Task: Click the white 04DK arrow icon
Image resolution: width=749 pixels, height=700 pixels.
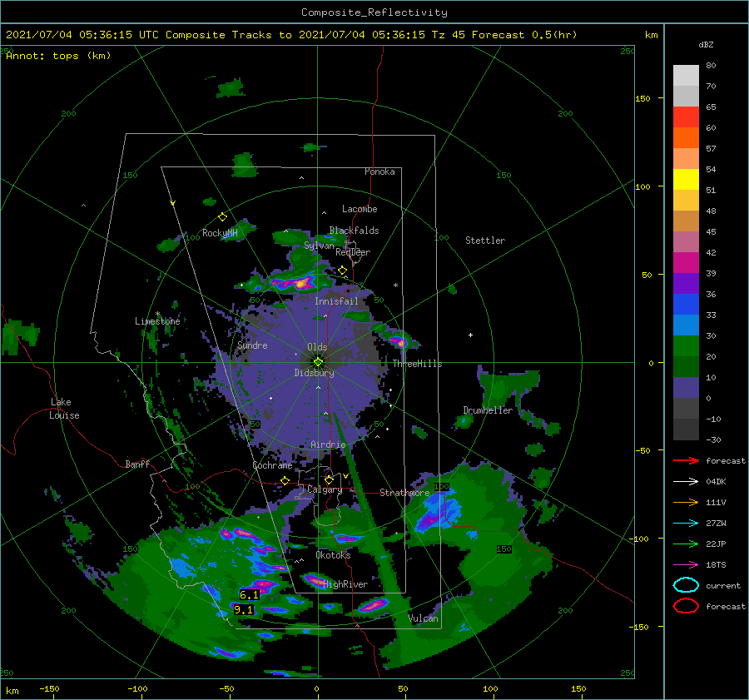Action: point(686,482)
